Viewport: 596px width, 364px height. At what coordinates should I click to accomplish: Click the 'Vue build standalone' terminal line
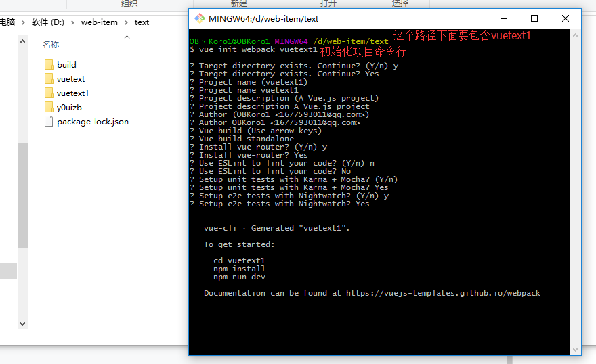coord(242,139)
